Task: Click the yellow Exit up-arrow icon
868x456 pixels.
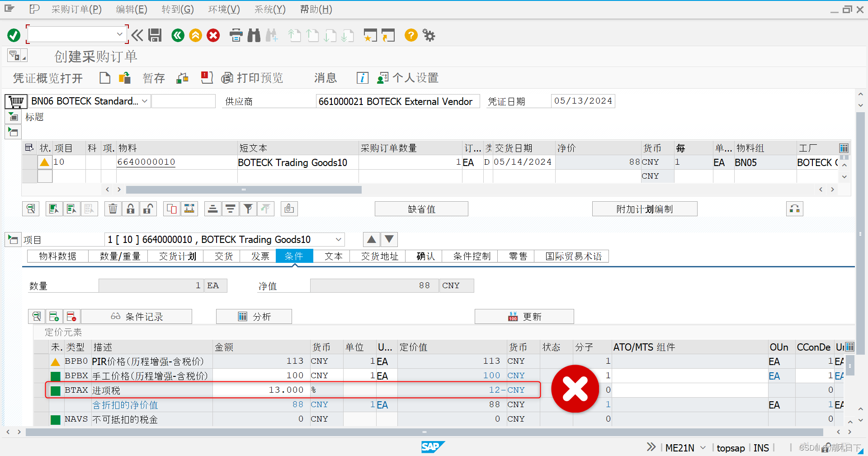Action: tap(196, 35)
